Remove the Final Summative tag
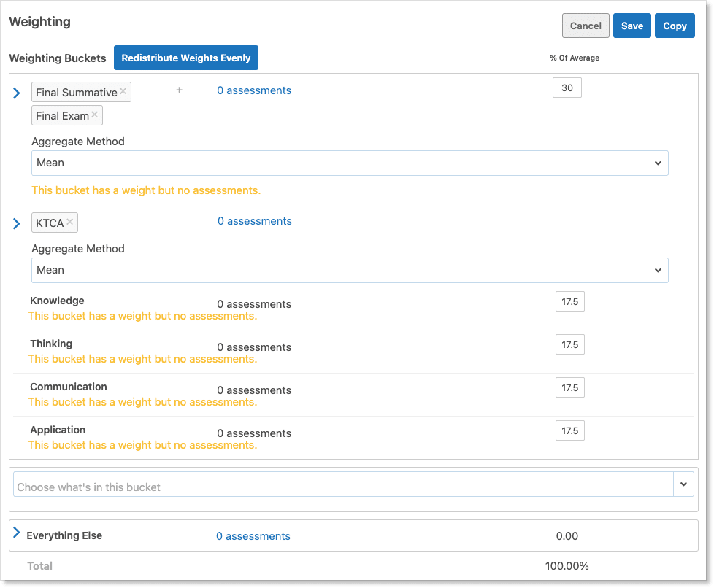The width and height of the screenshot is (714, 588). (123, 91)
